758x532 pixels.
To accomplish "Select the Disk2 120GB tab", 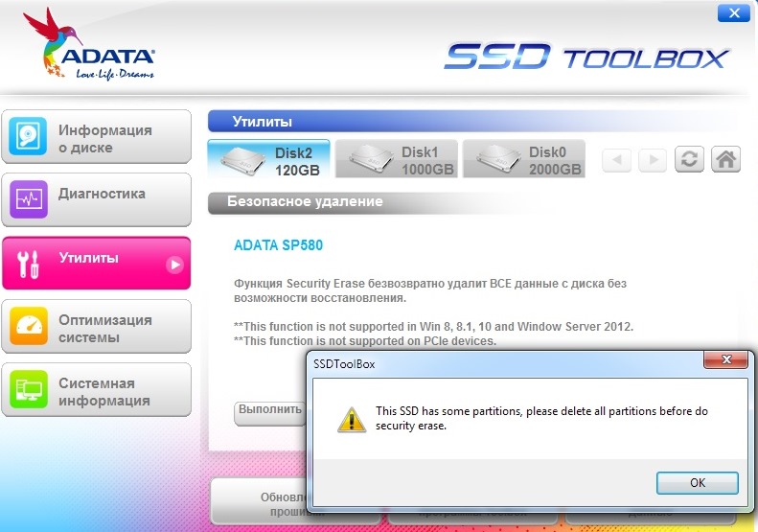I will [x=269, y=159].
